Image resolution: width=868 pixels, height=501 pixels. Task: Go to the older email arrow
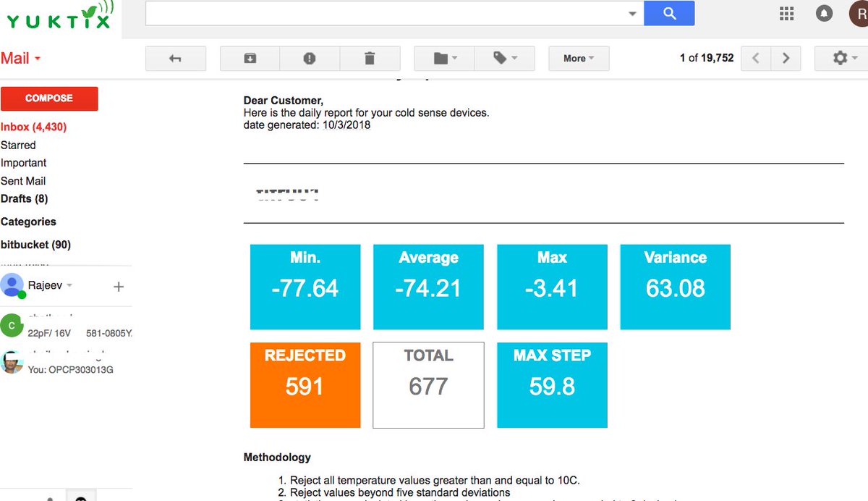[786, 59]
